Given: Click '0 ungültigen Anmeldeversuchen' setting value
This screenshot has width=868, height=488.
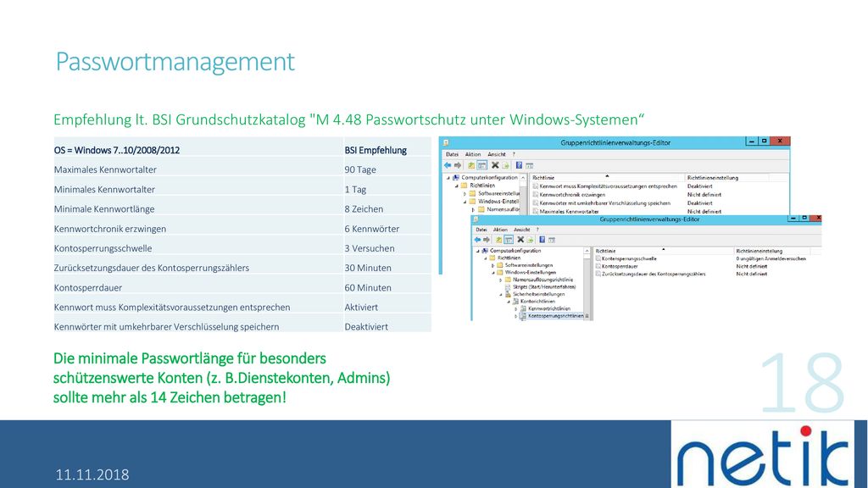Looking at the screenshot, I should (x=771, y=258).
